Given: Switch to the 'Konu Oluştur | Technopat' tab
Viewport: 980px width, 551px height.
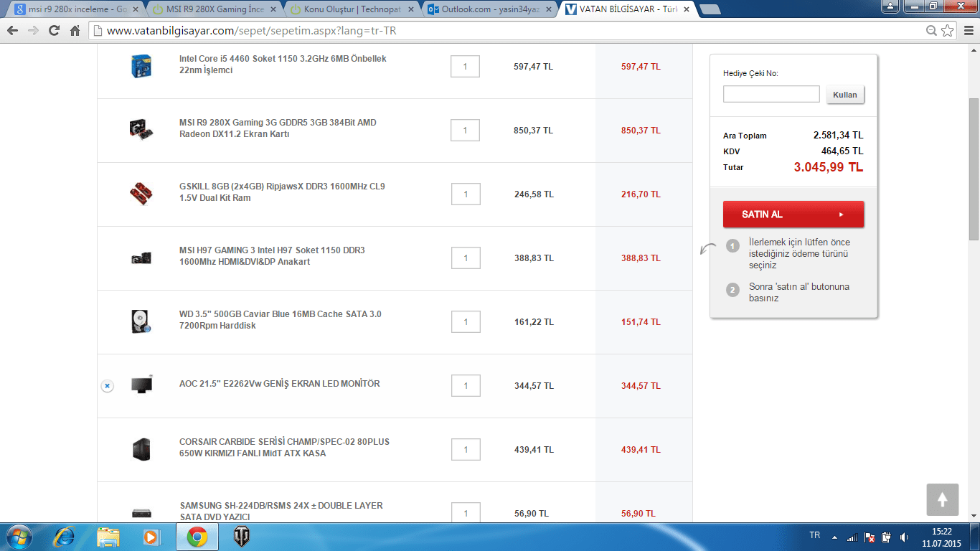Looking at the screenshot, I should click(350, 10).
